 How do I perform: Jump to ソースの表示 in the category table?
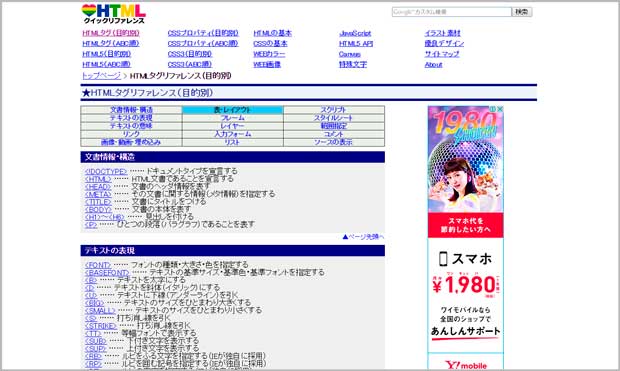click(x=333, y=142)
